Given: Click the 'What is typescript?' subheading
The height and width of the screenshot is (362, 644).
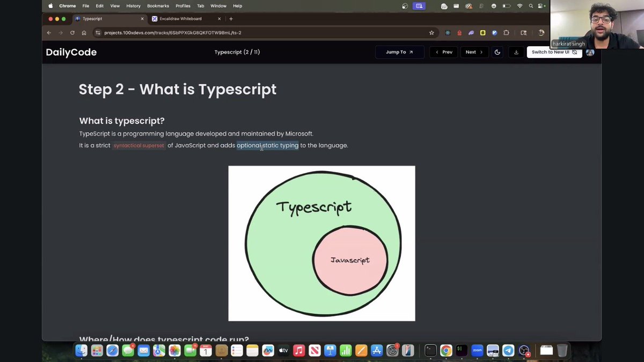Looking at the screenshot, I should pos(122,121).
